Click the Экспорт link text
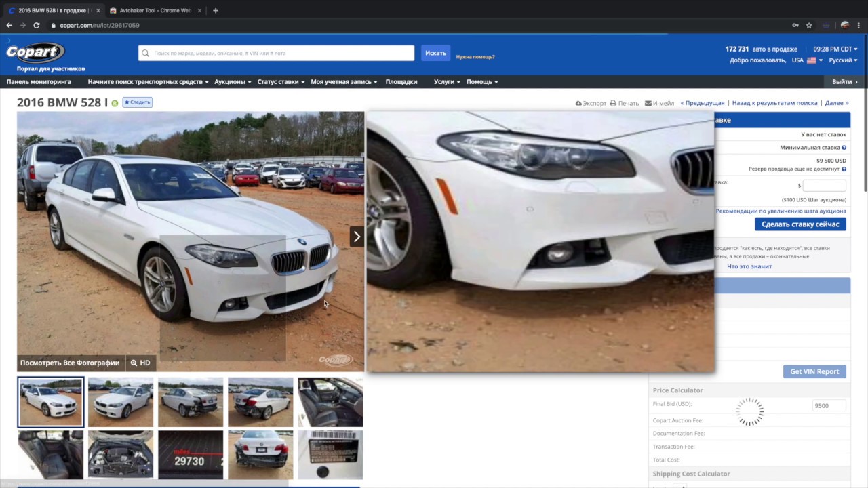The height and width of the screenshot is (488, 868). pos(595,103)
